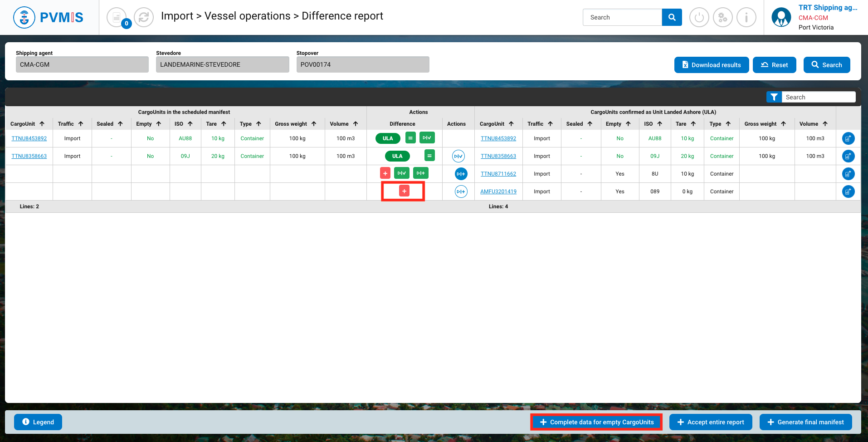Open the TTNU8453892 link in scheduled manifest
The height and width of the screenshot is (442, 868).
tap(29, 138)
